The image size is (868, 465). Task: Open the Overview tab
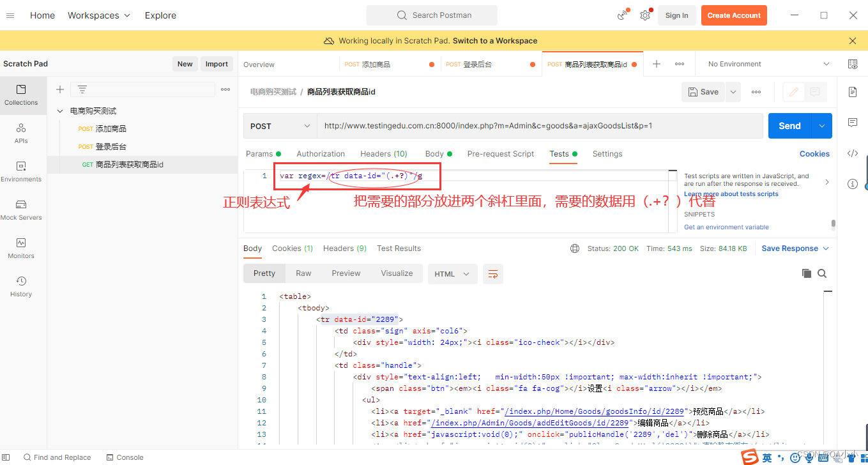click(x=259, y=65)
